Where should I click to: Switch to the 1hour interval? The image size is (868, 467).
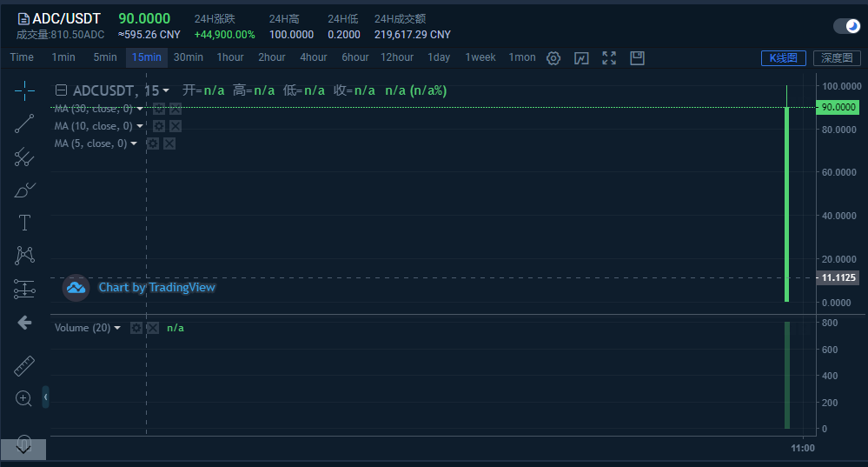coord(230,57)
